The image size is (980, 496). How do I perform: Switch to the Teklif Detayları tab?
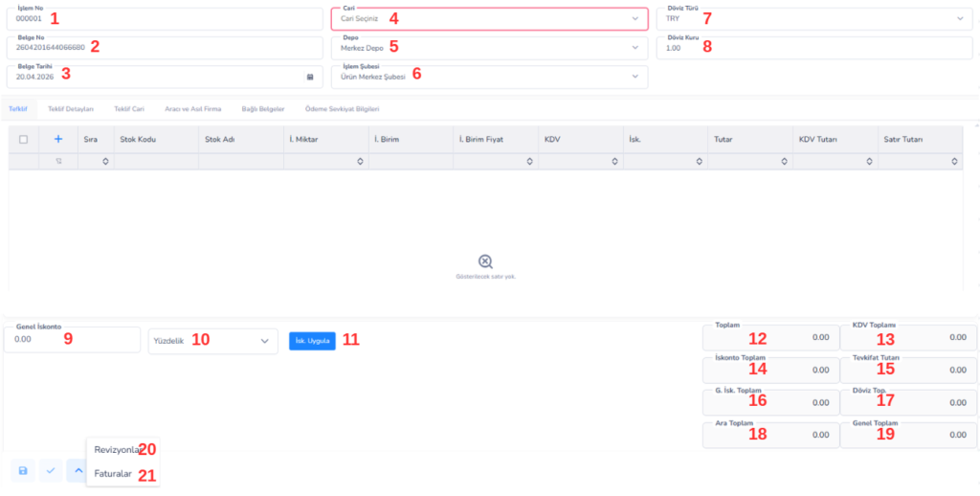tap(70, 109)
